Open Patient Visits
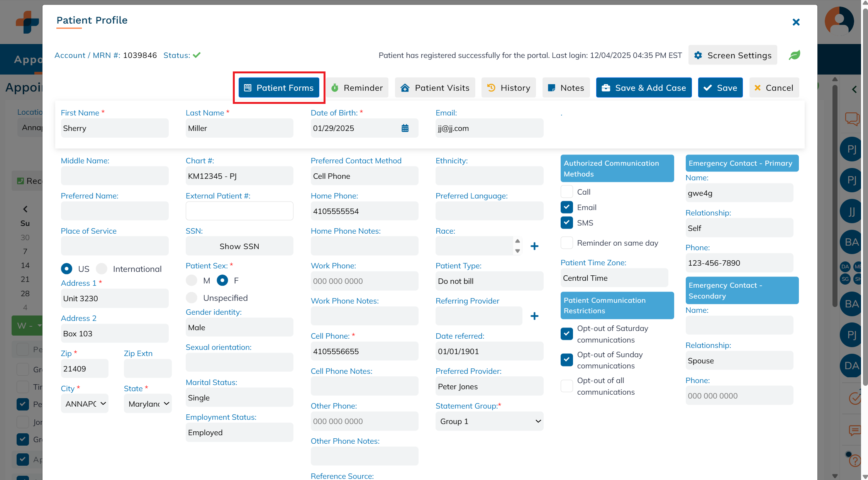The image size is (868, 480). point(435,88)
